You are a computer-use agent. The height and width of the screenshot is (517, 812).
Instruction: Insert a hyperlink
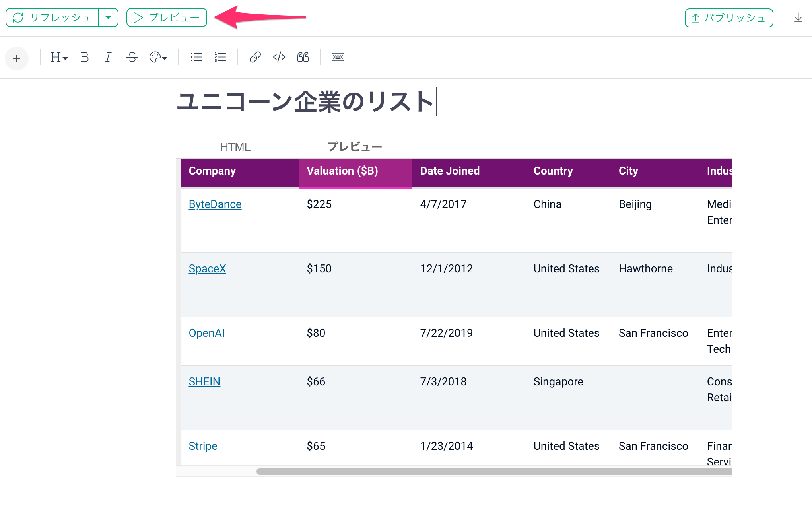[255, 58]
